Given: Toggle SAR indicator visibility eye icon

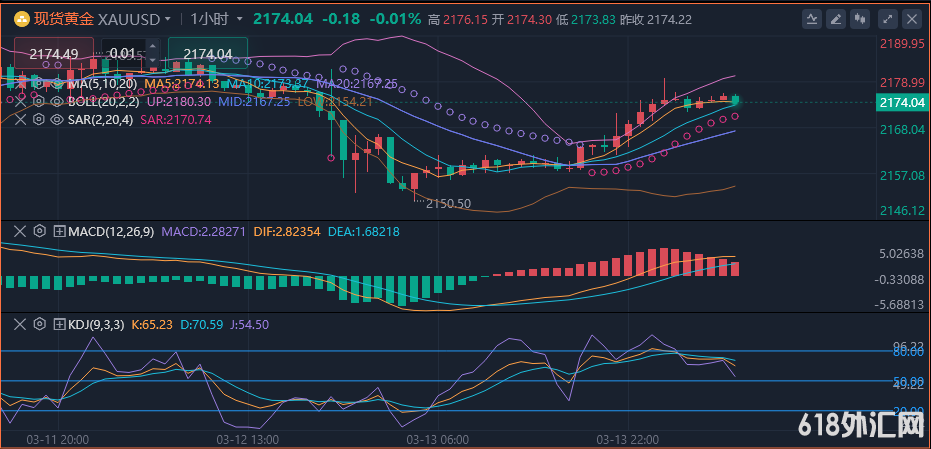Looking at the screenshot, I should pyautogui.click(x=56, y=119).
